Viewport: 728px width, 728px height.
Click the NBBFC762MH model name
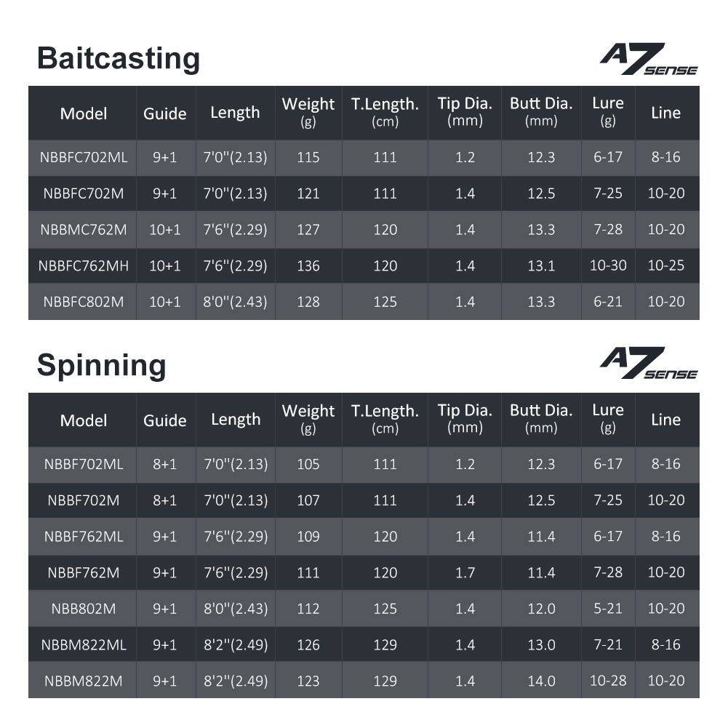click(83, 266)
